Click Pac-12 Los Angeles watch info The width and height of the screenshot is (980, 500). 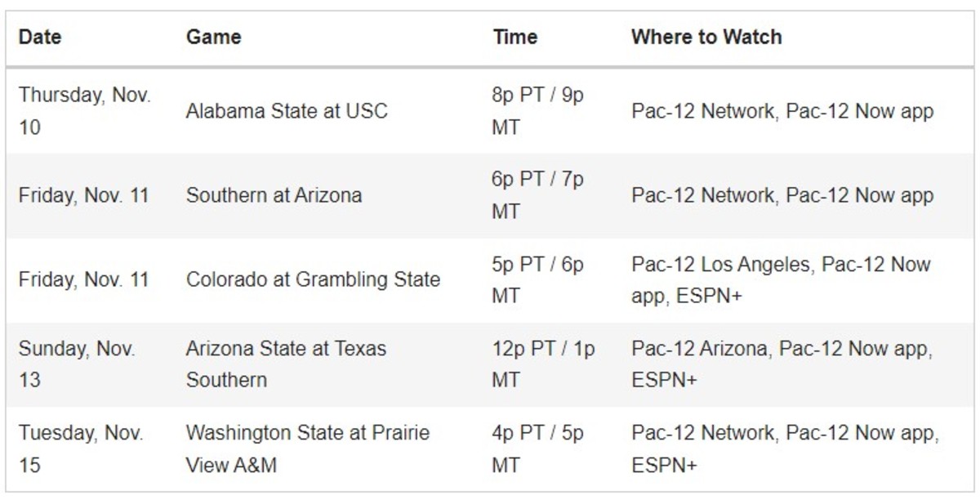(781, 279)
